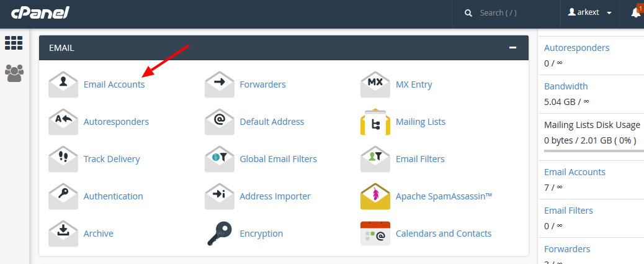Open the User Manager sidebar icon

tap(14, 73)
